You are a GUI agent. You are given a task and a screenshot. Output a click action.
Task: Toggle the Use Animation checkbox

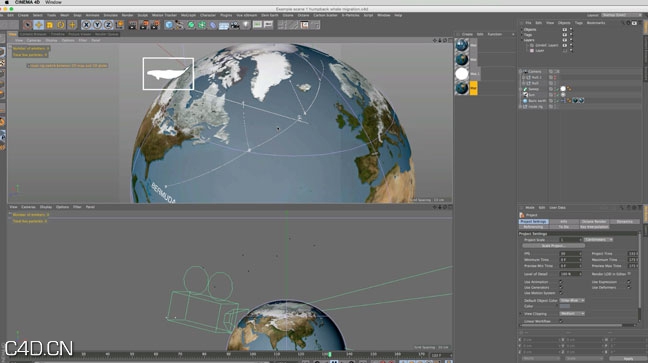[x=561, y=282]
